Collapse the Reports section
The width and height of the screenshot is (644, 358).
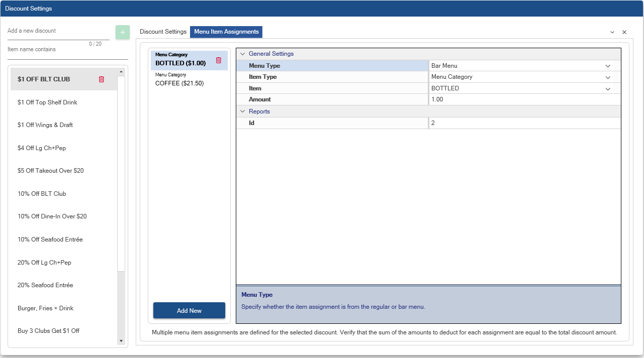242,111
